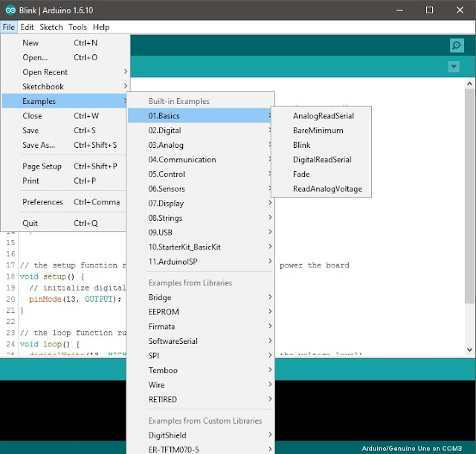The width and height of the screenshot is (476, 454).
Task: Expand the 09.USB examples submenu
Action: (x=200, y=232)
